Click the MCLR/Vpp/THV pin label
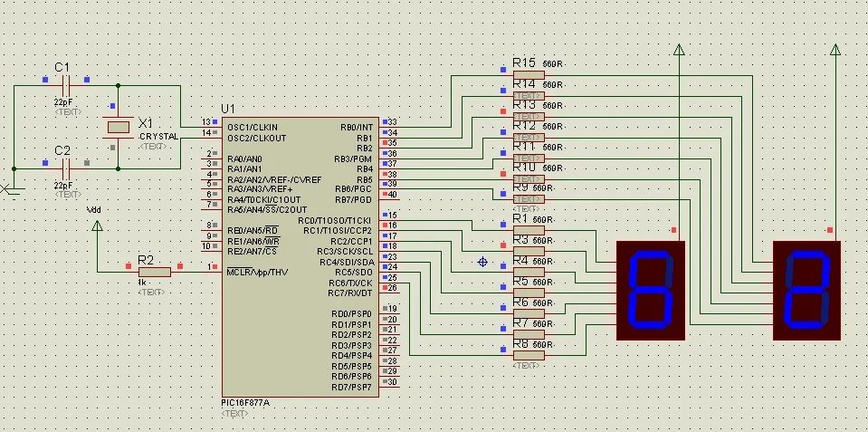 click(257, 272)
